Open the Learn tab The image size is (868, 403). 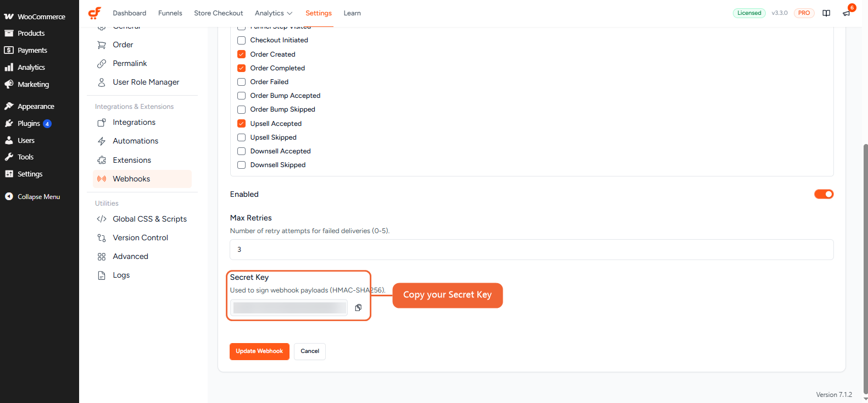[x=352, y=13]
